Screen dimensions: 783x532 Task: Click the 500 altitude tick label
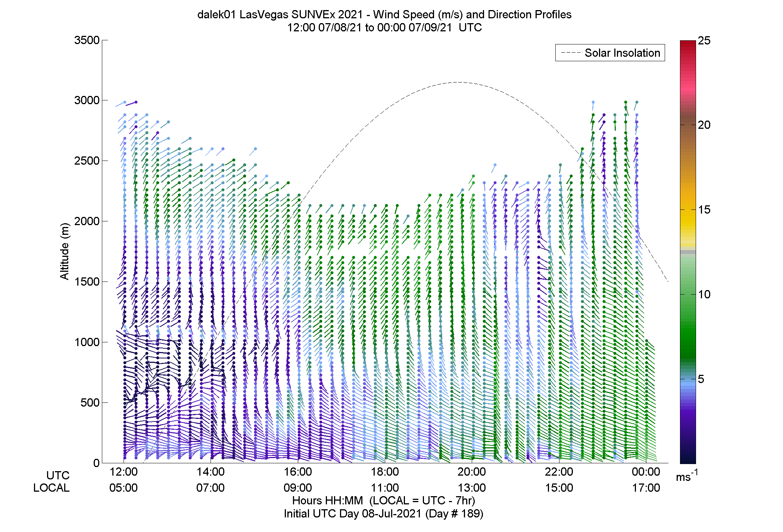point(90,402)
